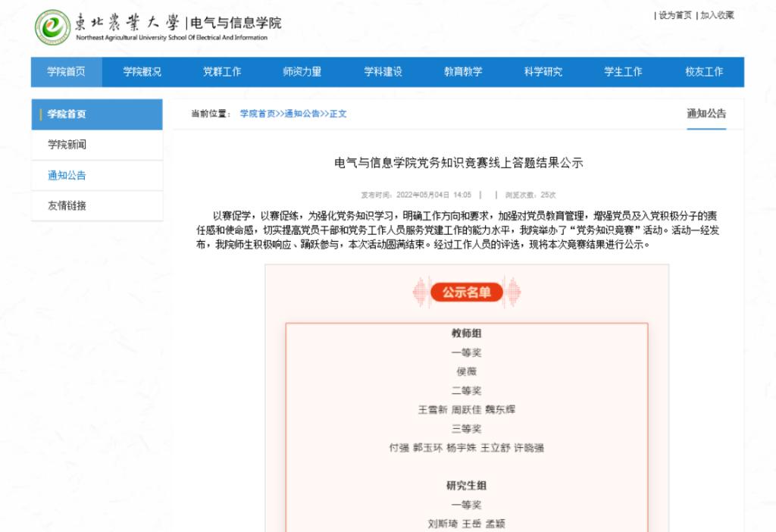The width and height of the screenshot is (776, 532).
Task: Open the 学院概况 navigation menu
Action: [x=142, y=72]
